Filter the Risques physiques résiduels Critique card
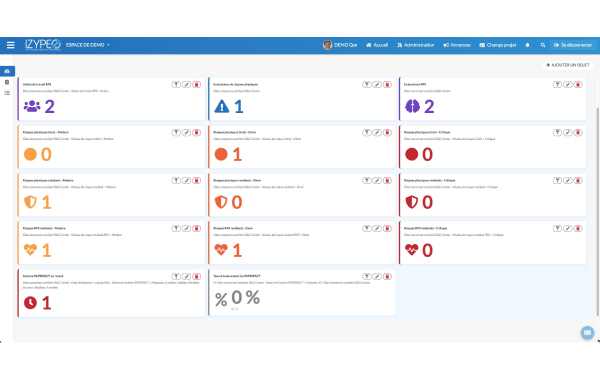Screen dimensions: 600x380 tap(558, 181)
